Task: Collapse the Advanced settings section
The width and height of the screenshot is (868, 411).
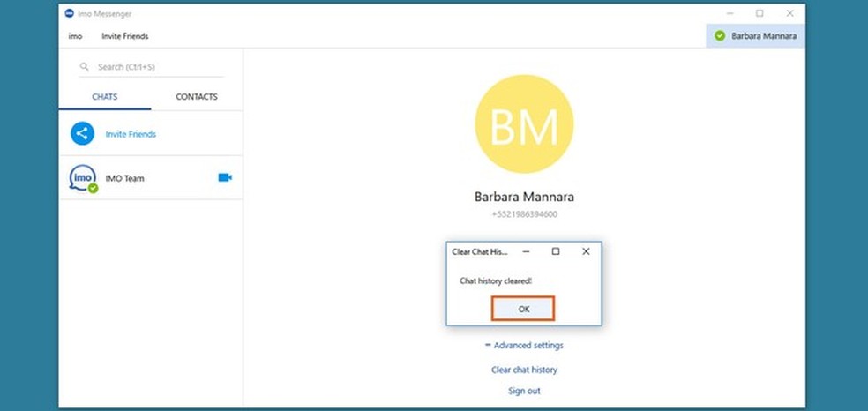Action: pyautogui.click(x=524, y=345)
